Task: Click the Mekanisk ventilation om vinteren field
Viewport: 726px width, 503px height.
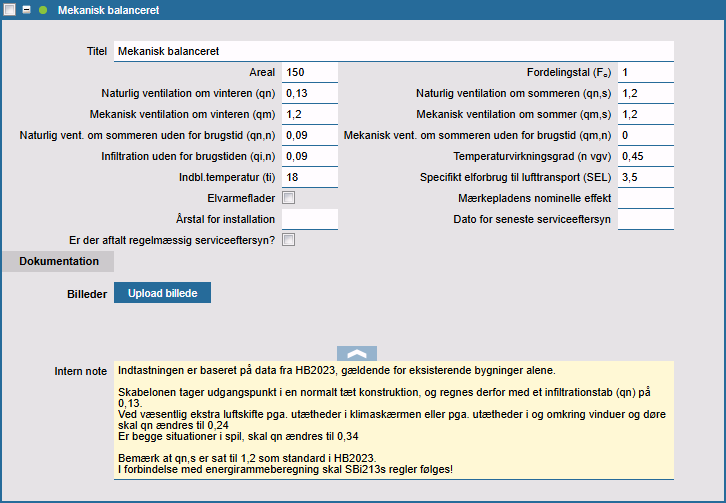Action: pyautogui.click(x=310, y=115)
